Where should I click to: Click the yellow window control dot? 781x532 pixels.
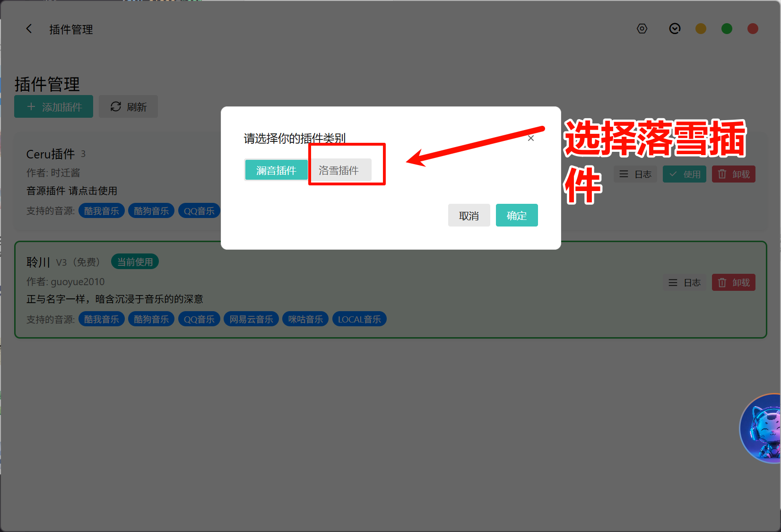point(701,29)
